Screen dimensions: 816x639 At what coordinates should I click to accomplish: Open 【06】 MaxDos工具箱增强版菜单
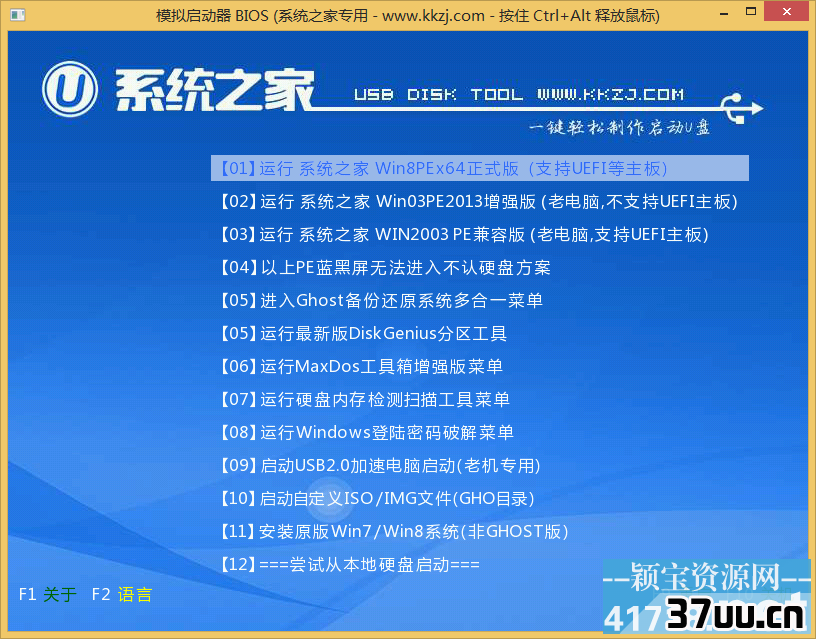361,366
